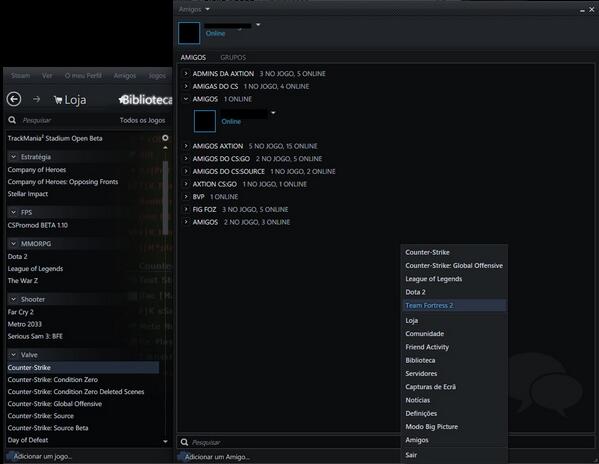Select the AMIGOS tab
Viewport: 599px width, 464px height.
pos(193,57)
